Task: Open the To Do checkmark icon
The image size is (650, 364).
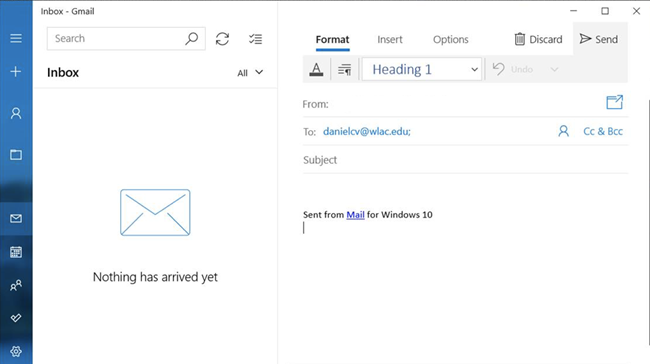Action: click(x=16, y=318)
